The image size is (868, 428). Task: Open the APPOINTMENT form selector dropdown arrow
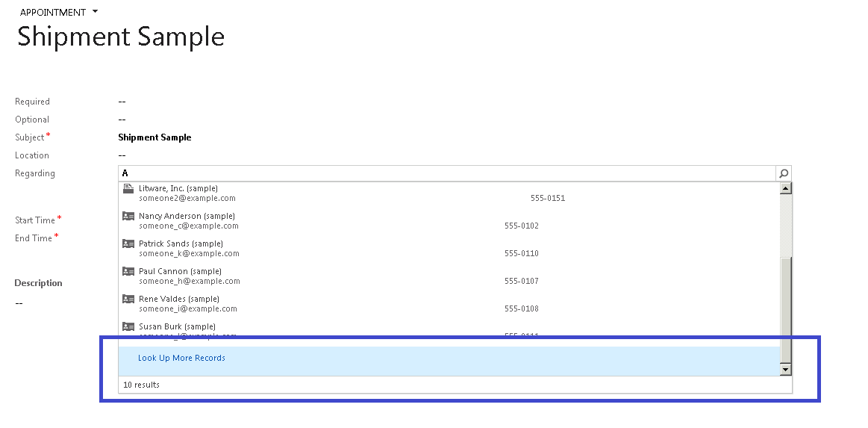coord(95,12)
